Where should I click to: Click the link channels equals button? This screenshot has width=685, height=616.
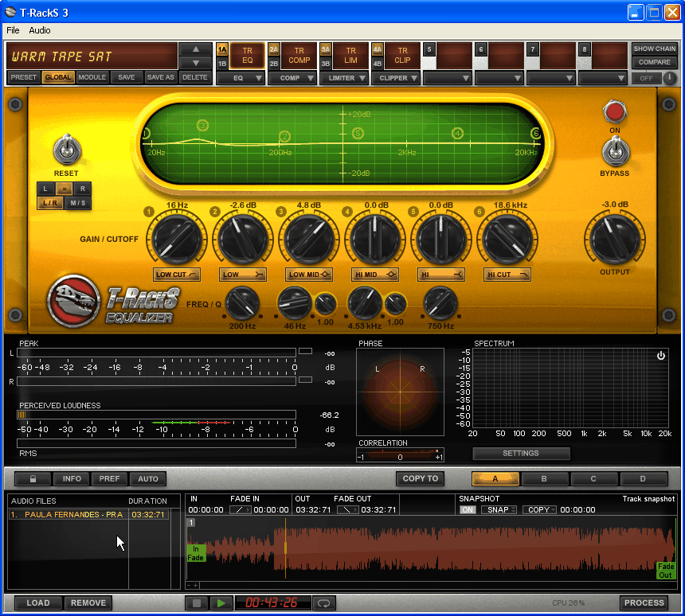(65, 189)
